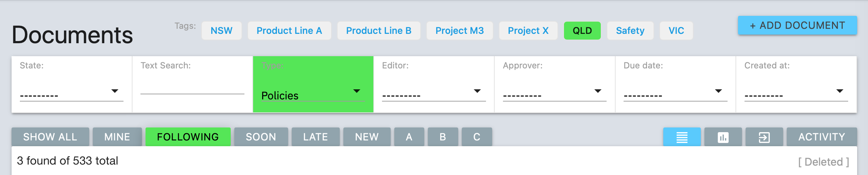The height and width of the screenshot is (175, 868).
Task: Expand the Created at dropdown
Action: tap(796, 94)
